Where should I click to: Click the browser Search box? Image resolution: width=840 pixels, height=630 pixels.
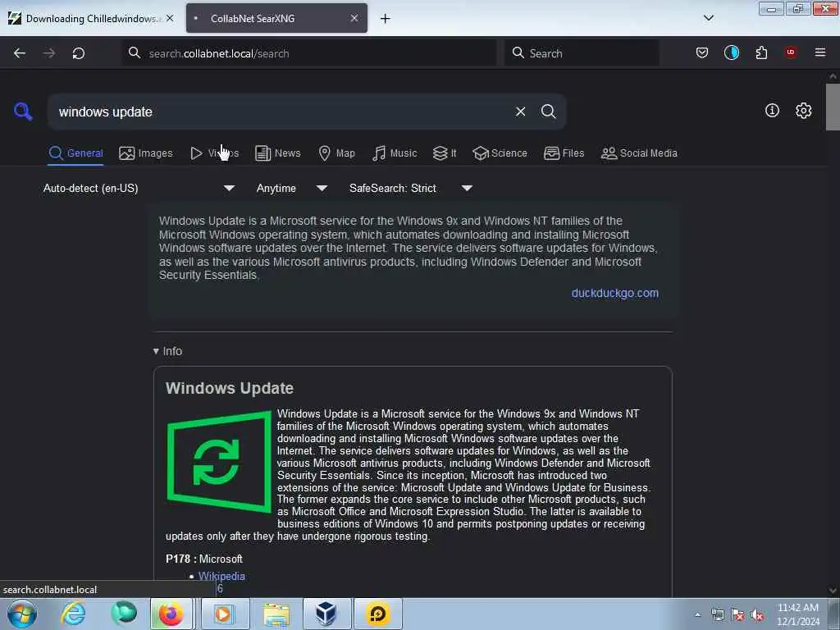[582, 53]
